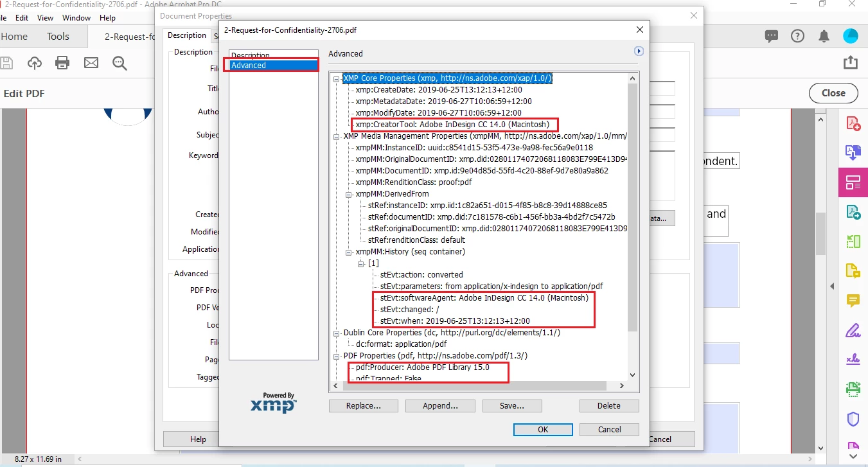The height and width of the screenshot is (467, 868).
Task: Click the Replace... button
Action: (363, 406)
